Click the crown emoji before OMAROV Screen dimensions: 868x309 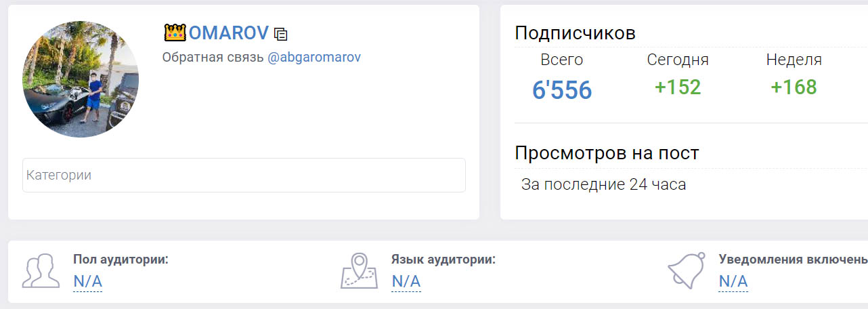(x=175, y=33)
